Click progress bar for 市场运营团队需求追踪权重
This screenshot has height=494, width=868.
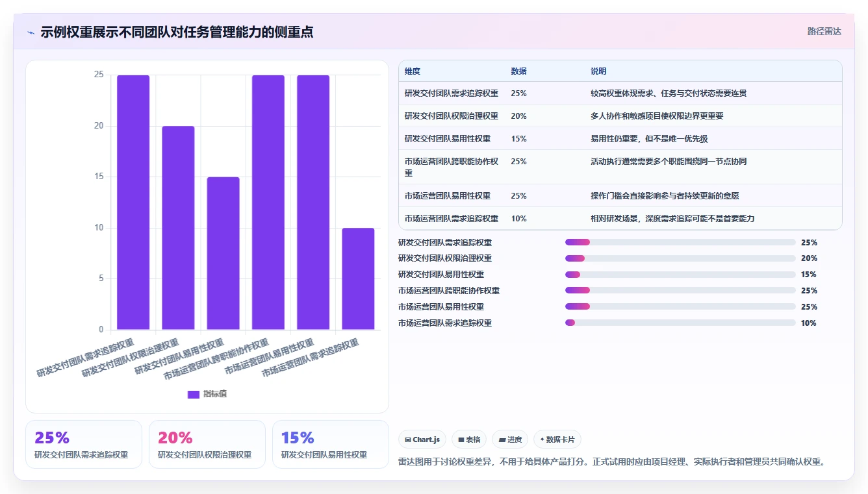click(x=680, y=323)
